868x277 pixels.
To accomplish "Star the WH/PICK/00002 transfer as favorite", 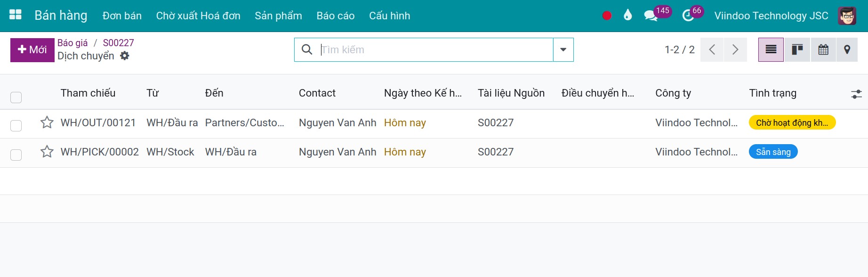I will [47, 152].
